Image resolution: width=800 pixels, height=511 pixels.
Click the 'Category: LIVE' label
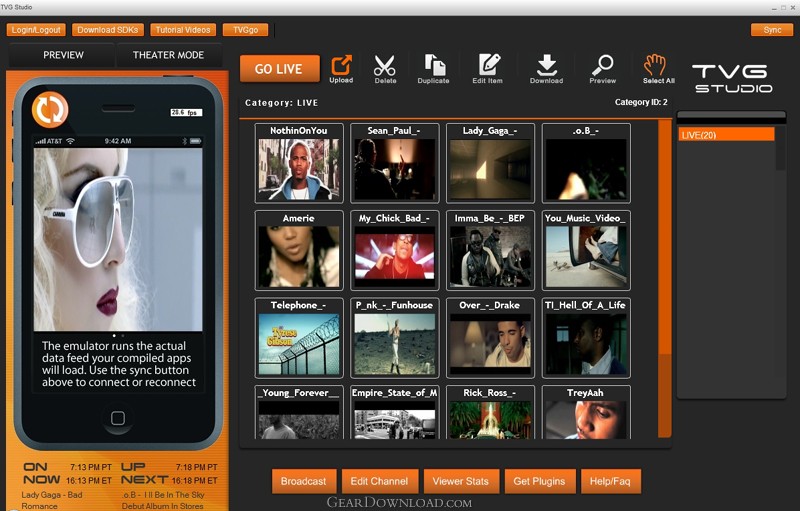(x=281, y=103)
